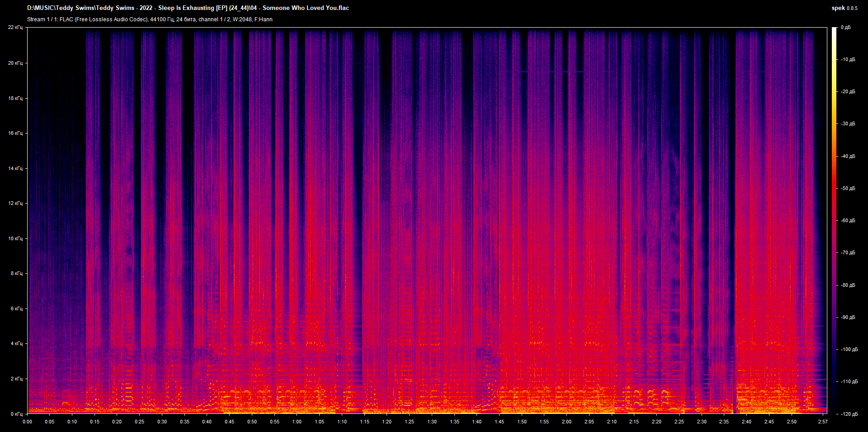Viewport: 868px width, 432px height.
Task: Click the 2 кГц frequency axis label
Action: [x=17, y=379]
